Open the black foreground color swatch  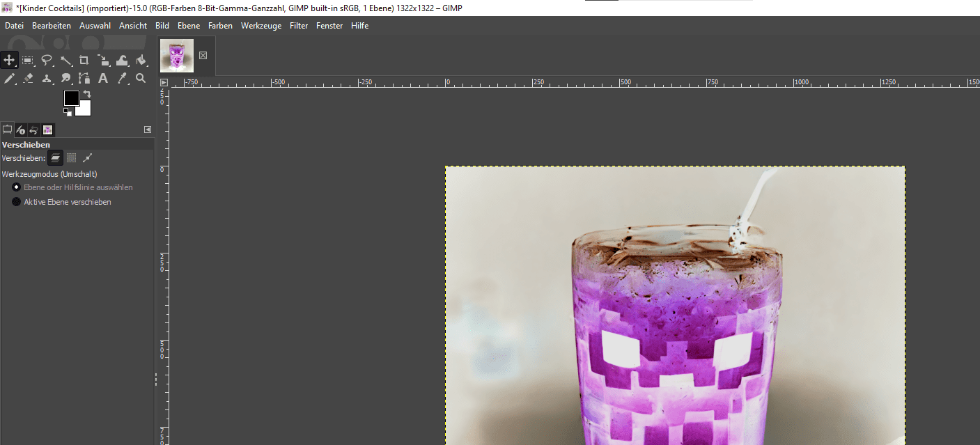(72, 98)
